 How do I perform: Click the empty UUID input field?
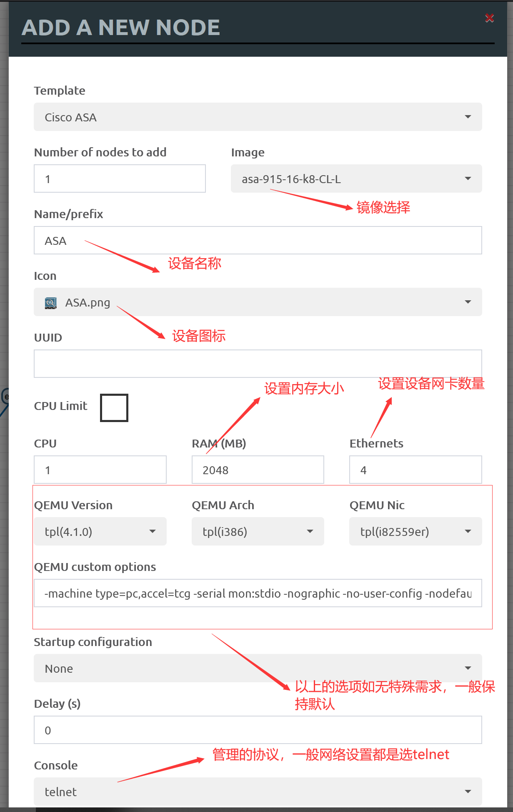click(258, 364)
